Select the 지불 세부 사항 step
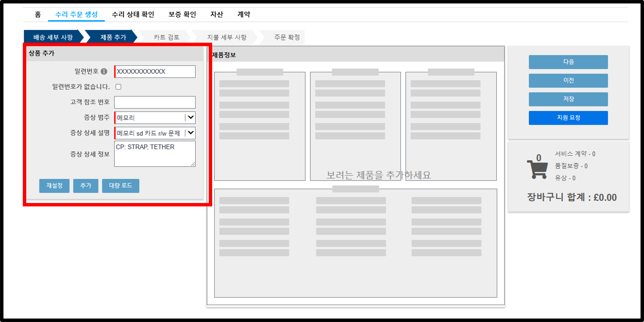 (227, 37)
